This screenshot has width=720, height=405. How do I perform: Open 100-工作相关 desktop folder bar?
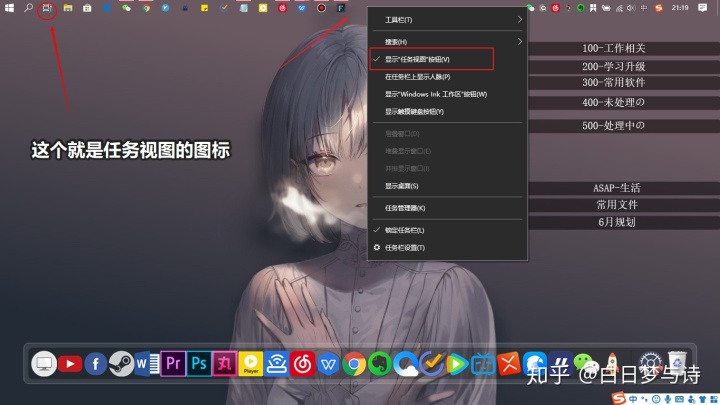tap(624, 49)
